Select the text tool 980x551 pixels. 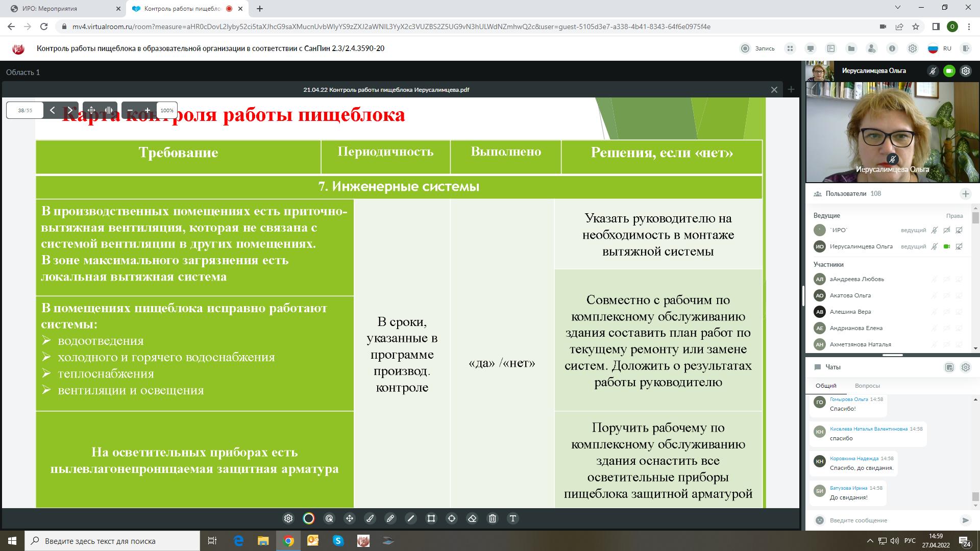click(x=513, y=518)
